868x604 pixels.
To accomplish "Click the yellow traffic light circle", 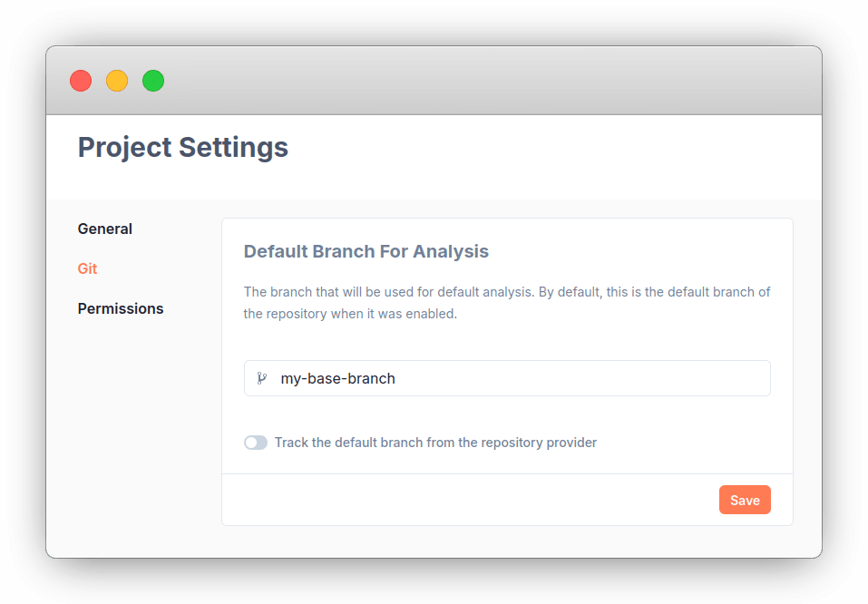I will (x=116, y=81).
